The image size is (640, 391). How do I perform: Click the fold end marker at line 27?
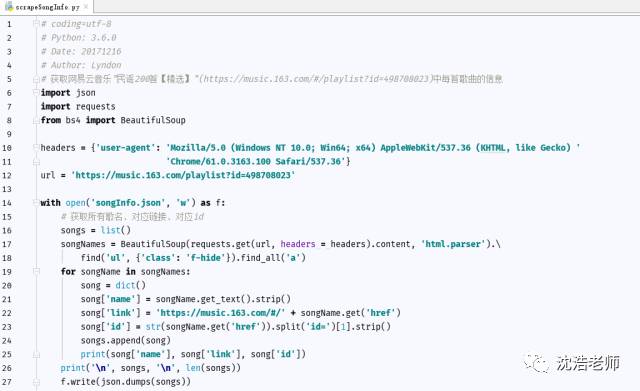coord(36,382)
